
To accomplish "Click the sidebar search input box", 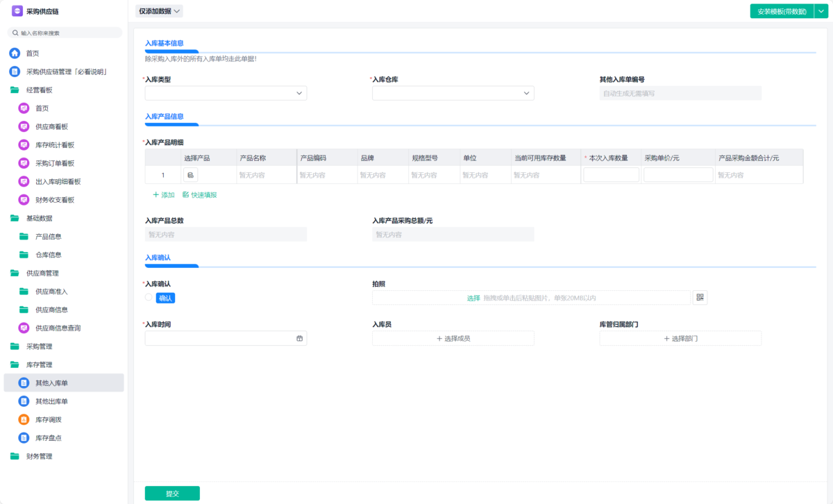I will (66, 33).
